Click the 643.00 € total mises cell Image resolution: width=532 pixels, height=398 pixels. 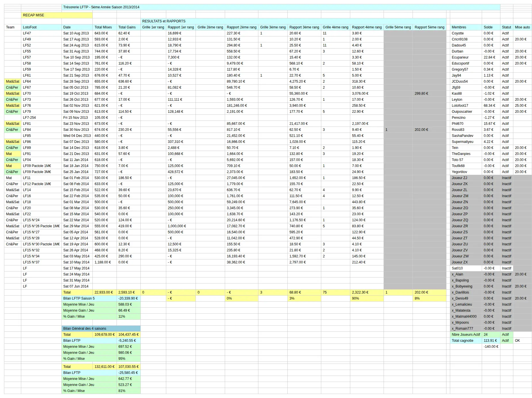[x=105, y=33]
